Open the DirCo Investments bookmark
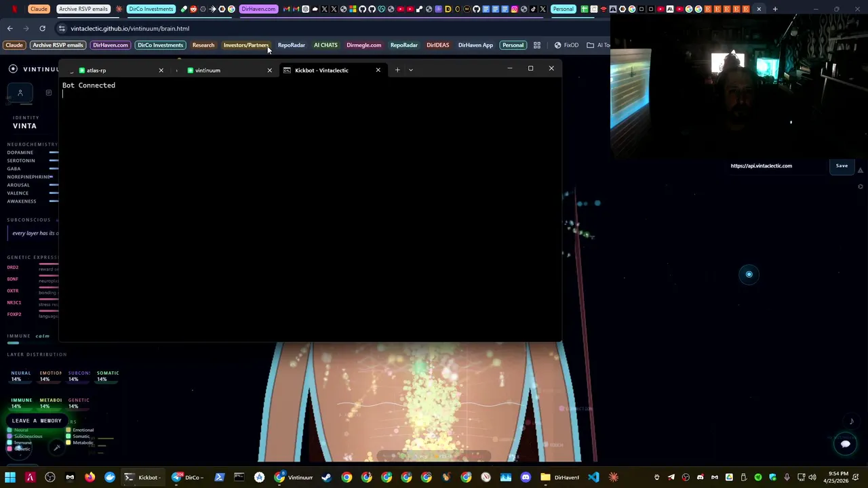 coord(160,45)
